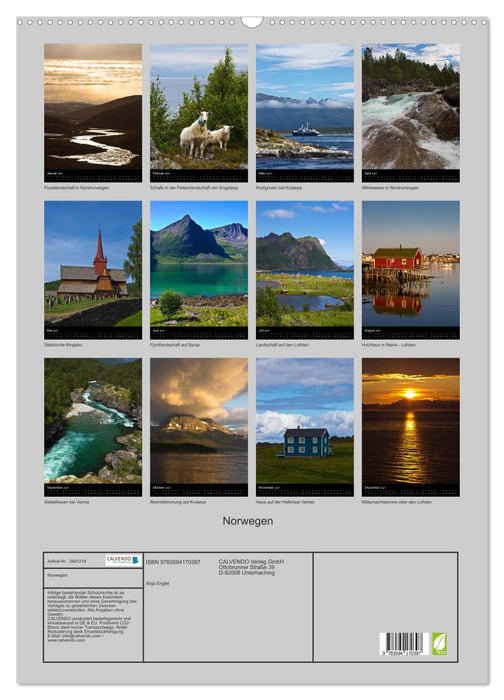Open the August red wooden house thumbnail
Image resolution: width=504 pixels, height=700 pixels.
point(411,270)
